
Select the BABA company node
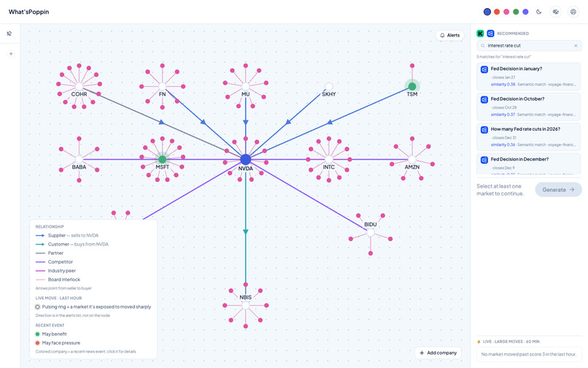pos(79,160)
